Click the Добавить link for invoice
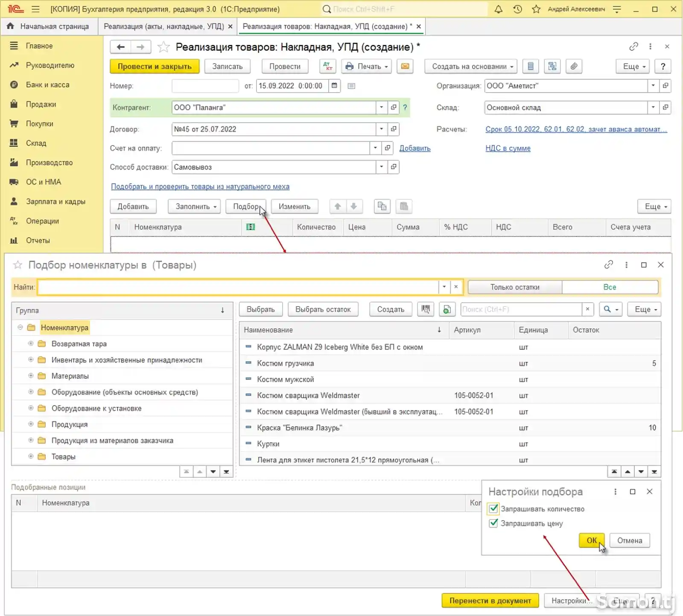 pos(415,148)
